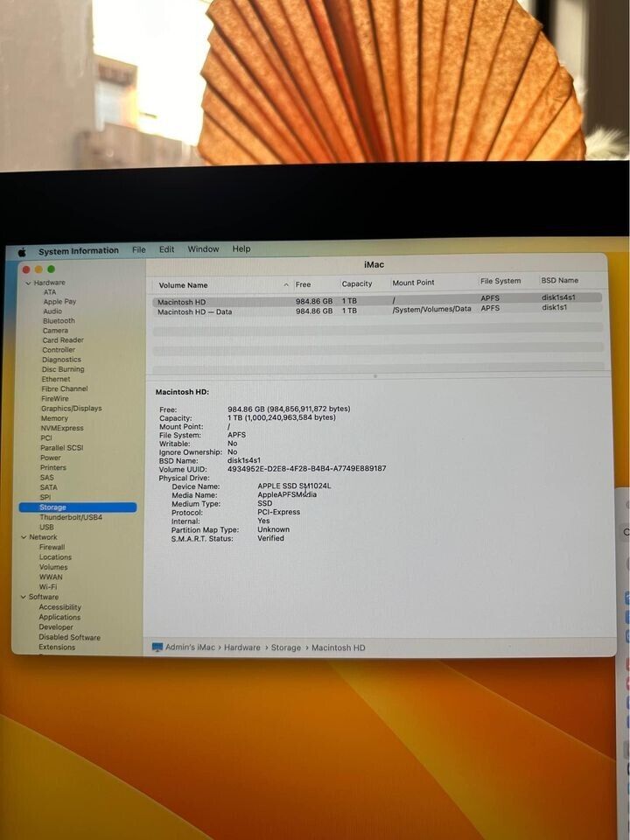Select FireWire in the sidebar

point(55,399)
